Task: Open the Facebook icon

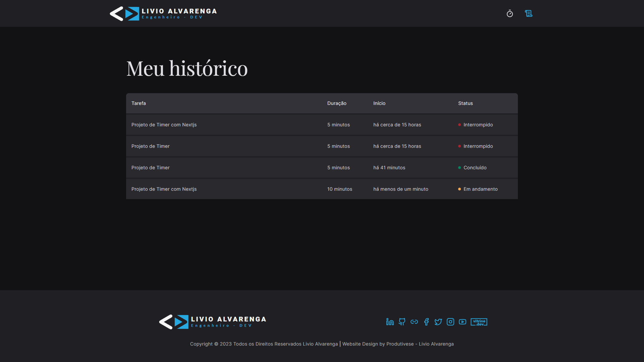Action: tap(426, 322)
